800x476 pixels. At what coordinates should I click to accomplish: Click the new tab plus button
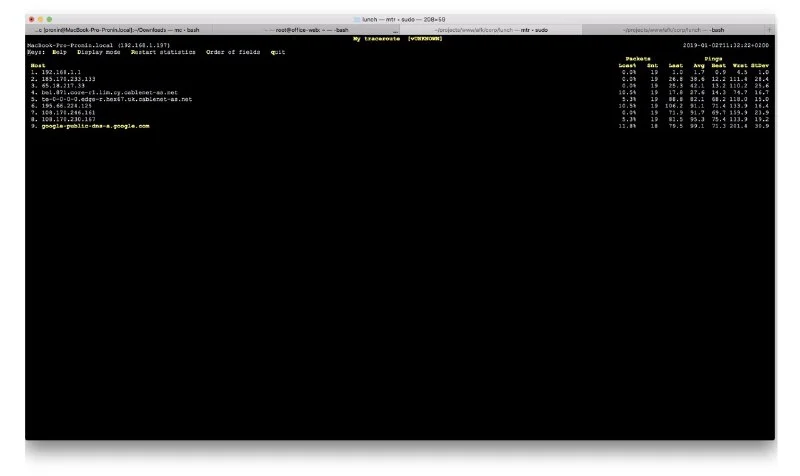click(x=769, y=30)
